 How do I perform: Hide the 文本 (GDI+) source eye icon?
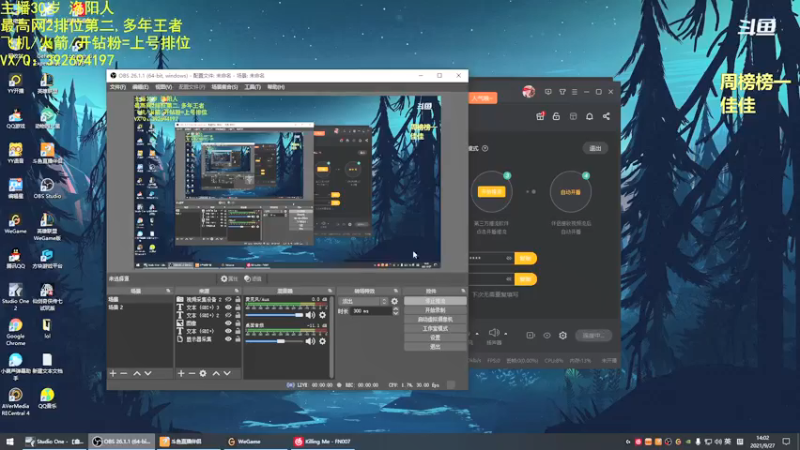(228, 331)
